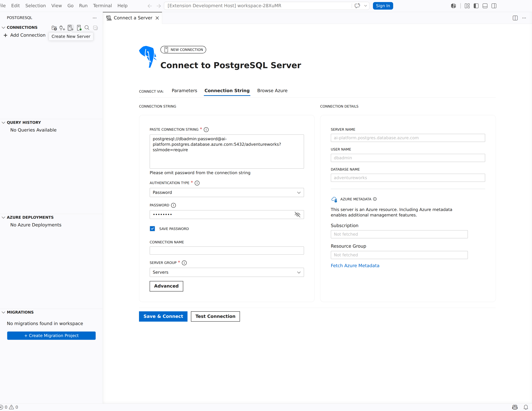The width and height of the screenshot is (532, 411).
Task: Close the Connect a Server tab
Action: click(157, 18)
